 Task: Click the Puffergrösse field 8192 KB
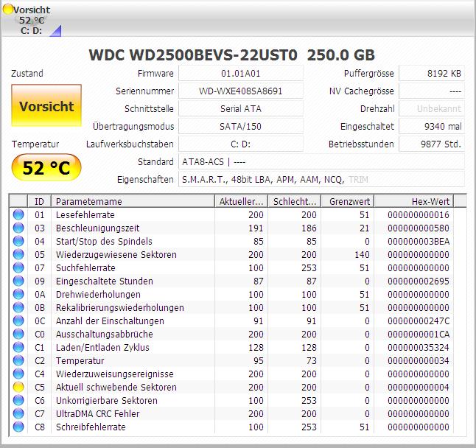tap(432, 73)
